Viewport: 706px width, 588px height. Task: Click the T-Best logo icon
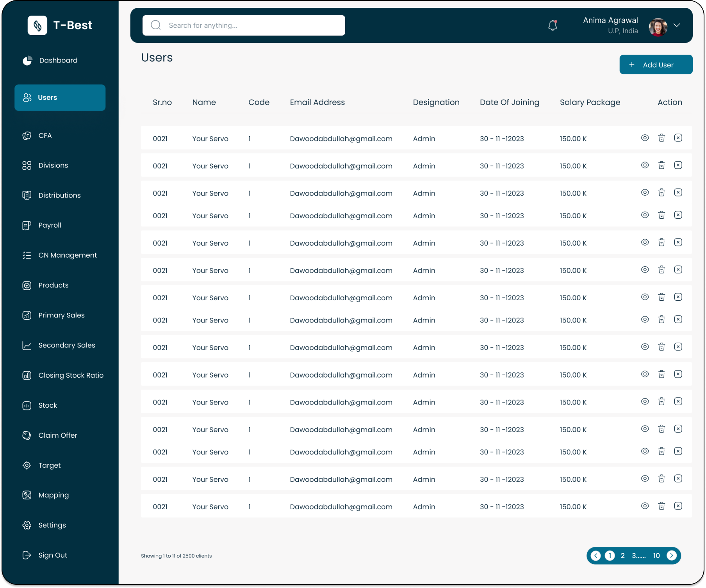pos(37,25)
